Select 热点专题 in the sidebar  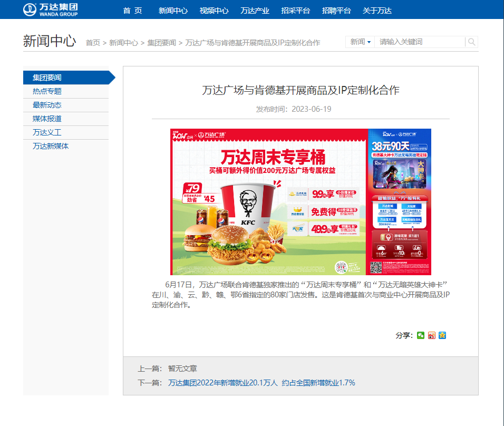click(66, 91)
